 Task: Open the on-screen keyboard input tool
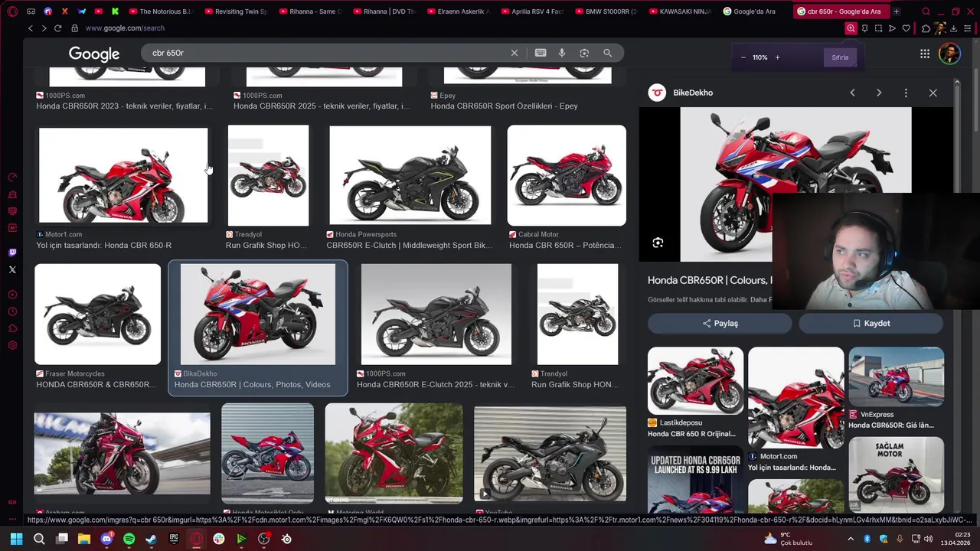[541, 53]
